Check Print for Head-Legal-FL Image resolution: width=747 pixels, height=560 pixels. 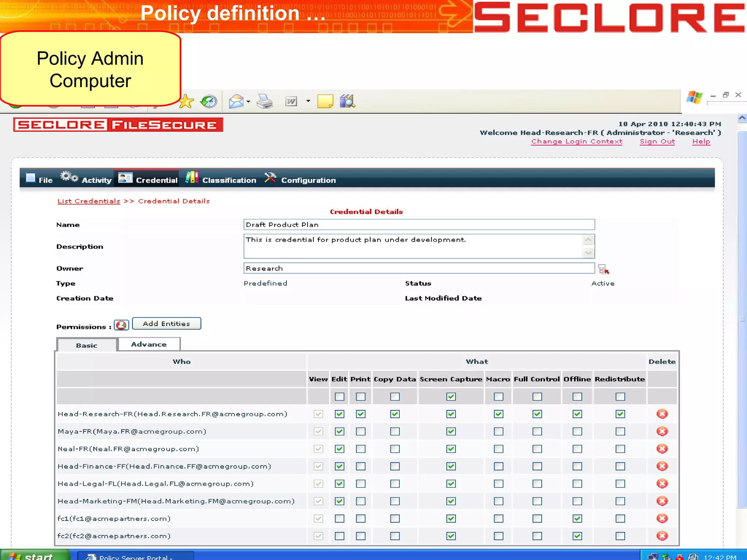[x=361, y=484]
